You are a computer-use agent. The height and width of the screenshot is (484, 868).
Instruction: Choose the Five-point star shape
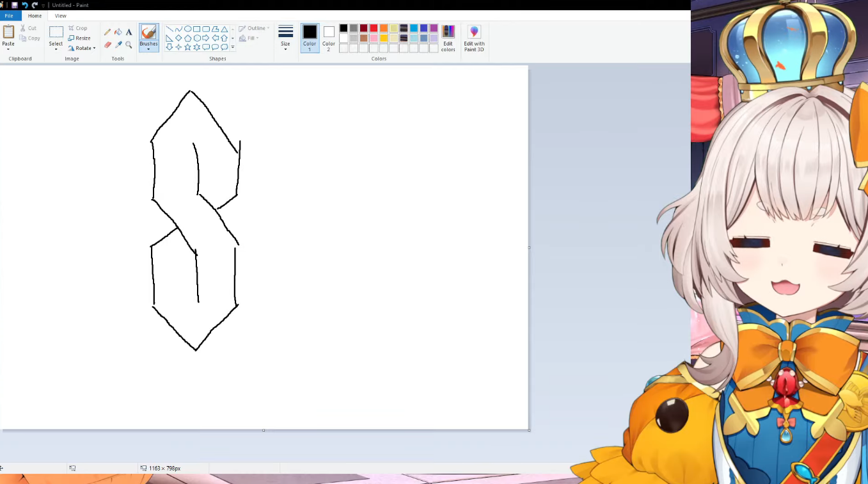click(188, 47)
